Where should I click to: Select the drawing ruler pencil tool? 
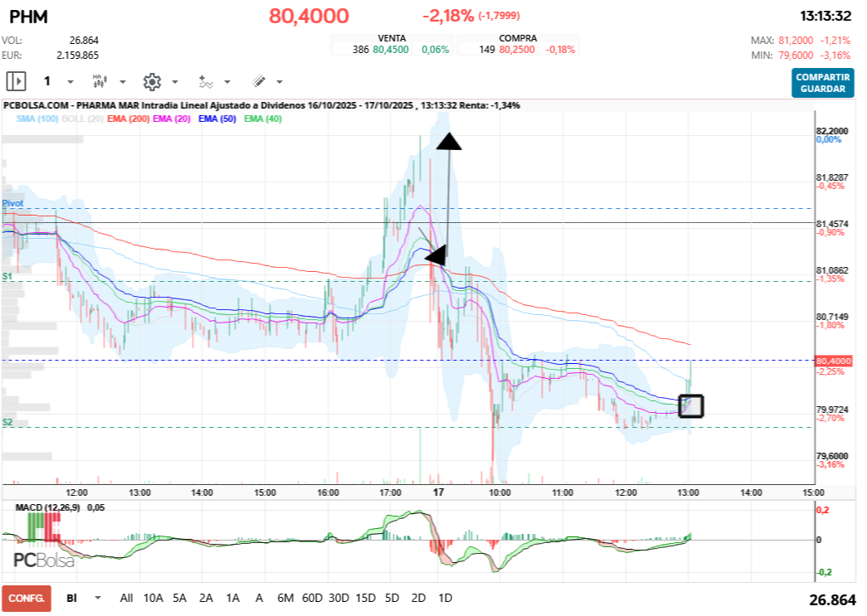click(259, 82)
